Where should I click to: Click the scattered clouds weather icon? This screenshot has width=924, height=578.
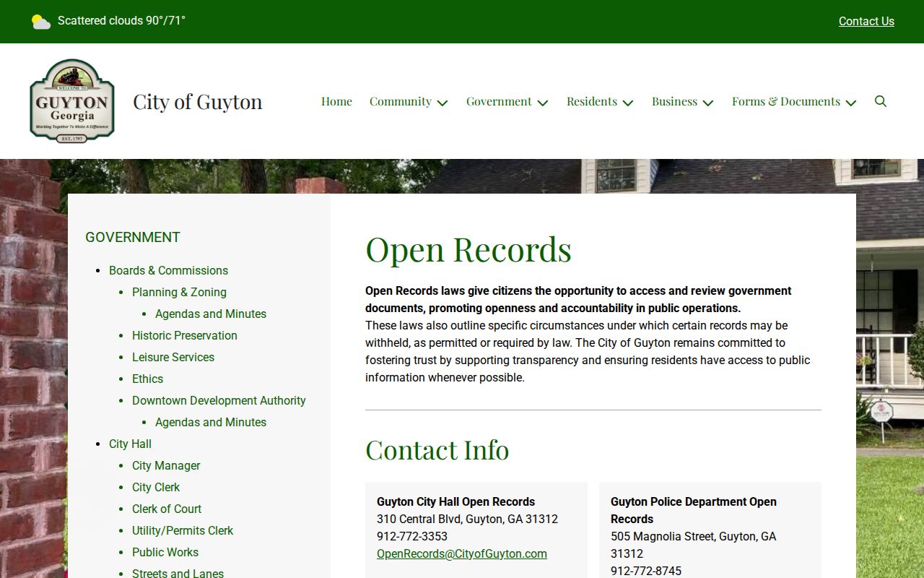(41, 22)
